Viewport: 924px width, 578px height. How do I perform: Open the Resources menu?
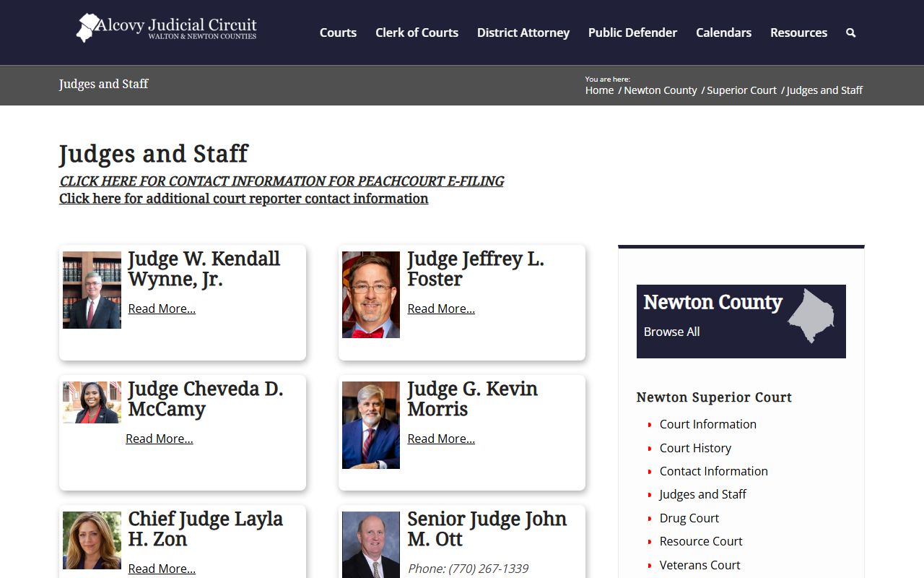click(x=798, y=33)
